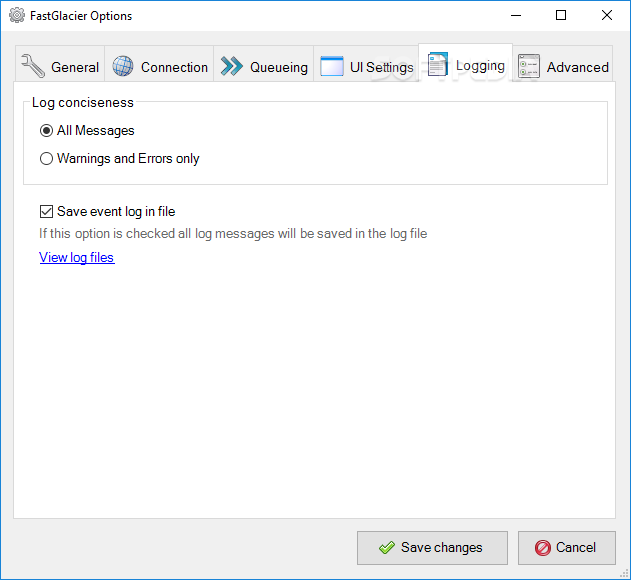
Task: Click the red prohibited icon on Cancel
Action: point(542,548)
